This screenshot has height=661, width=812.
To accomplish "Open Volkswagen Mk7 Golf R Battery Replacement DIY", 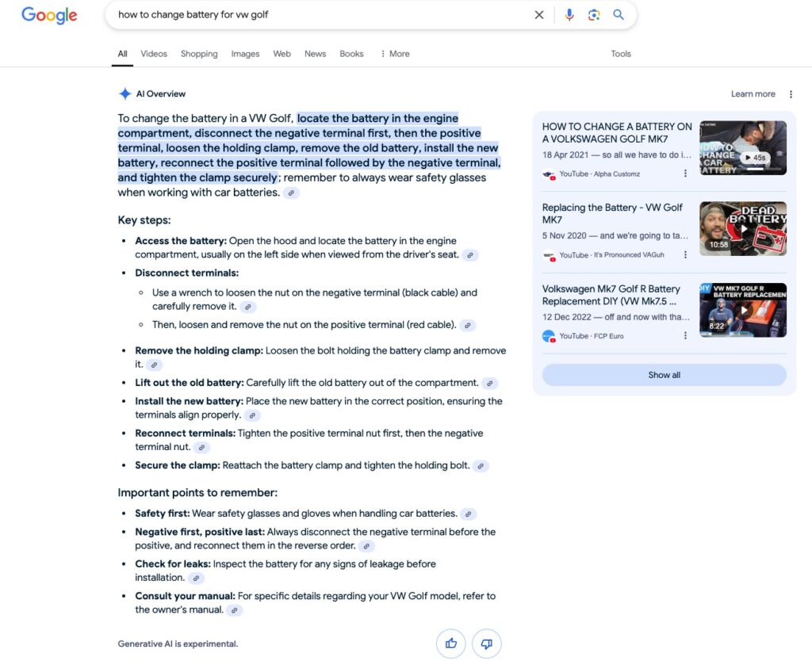I will (x=611, y=295).
